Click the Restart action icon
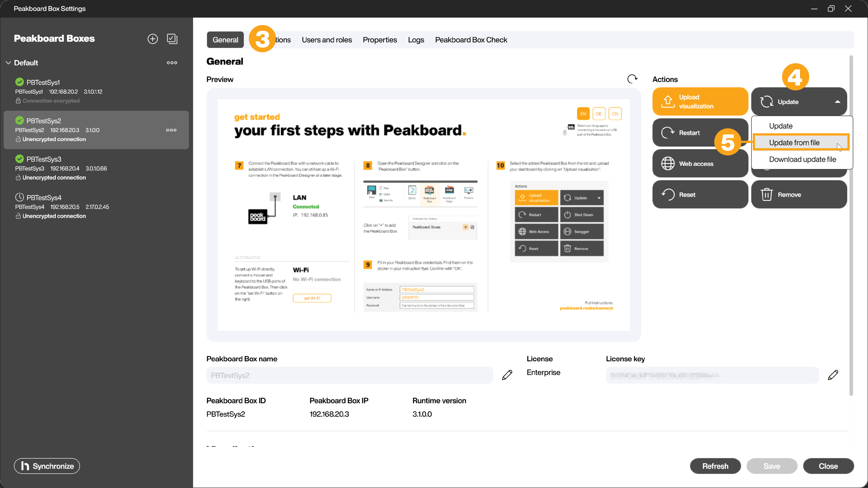 click(x=668, y=132)
